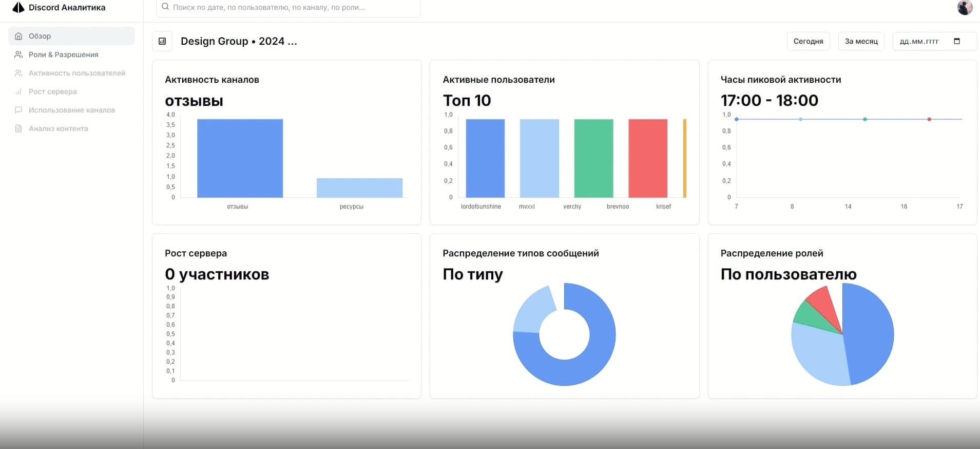Click the ресурсы bar in channel chart
This screenshot has height=449, width=980.
click(x=359, y=188)
